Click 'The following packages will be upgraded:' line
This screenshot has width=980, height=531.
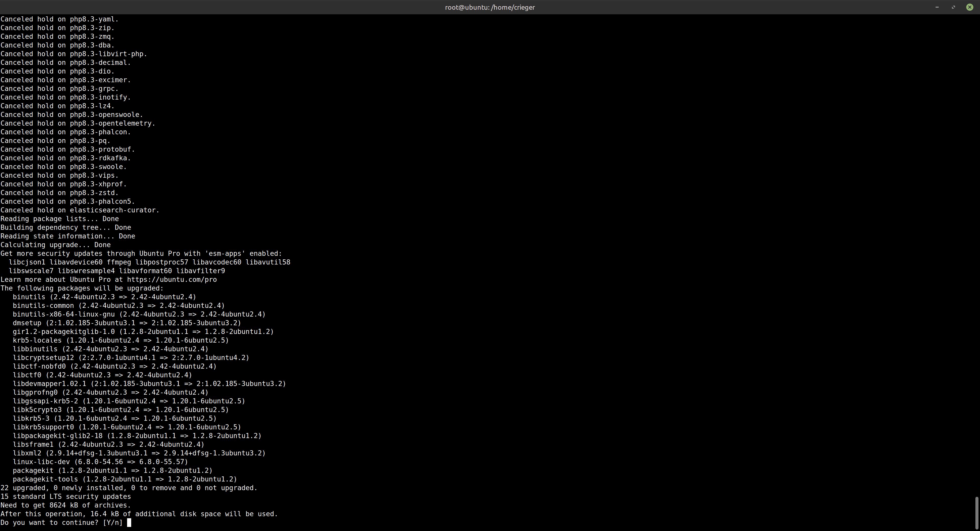[82, 288]
